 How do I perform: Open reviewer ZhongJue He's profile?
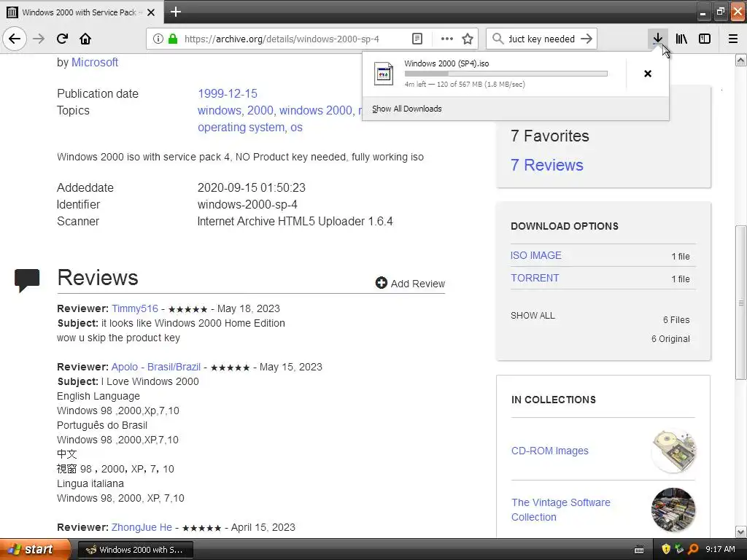142,527
